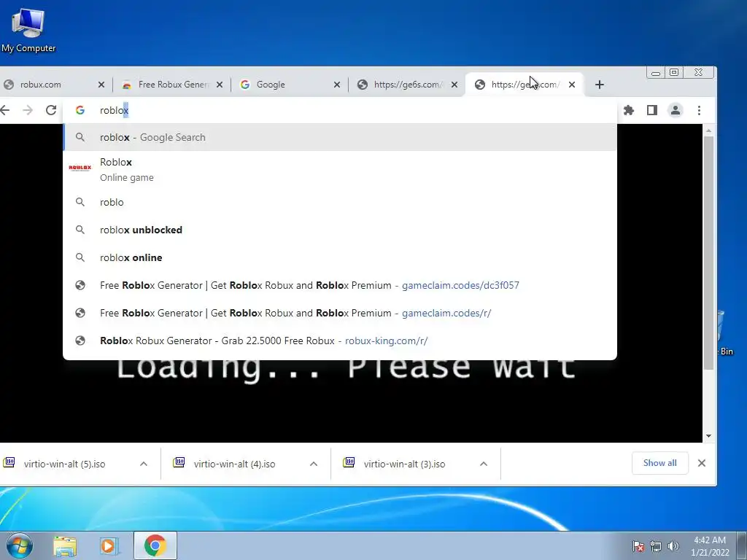
Task: Open My Computer desktop icon
Action: pyautogui.click(x=28, y=30)
